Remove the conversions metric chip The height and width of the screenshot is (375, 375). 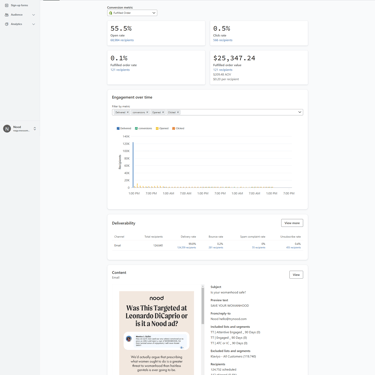pyautogui.click(x=147, y=112)
